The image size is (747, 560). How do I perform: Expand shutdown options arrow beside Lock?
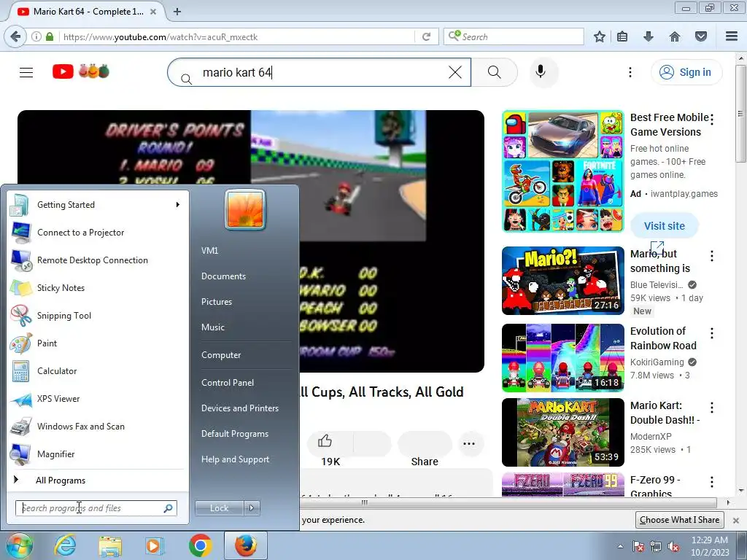tap(252, 508)
